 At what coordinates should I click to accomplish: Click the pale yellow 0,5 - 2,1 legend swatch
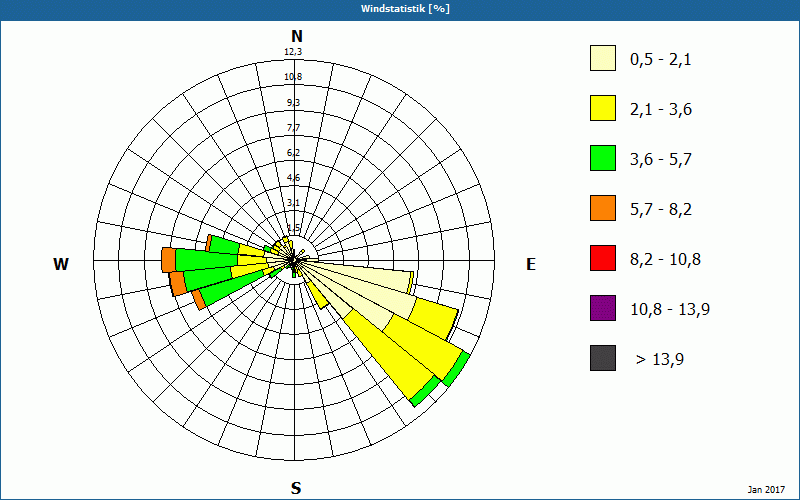tap(603, 58)
